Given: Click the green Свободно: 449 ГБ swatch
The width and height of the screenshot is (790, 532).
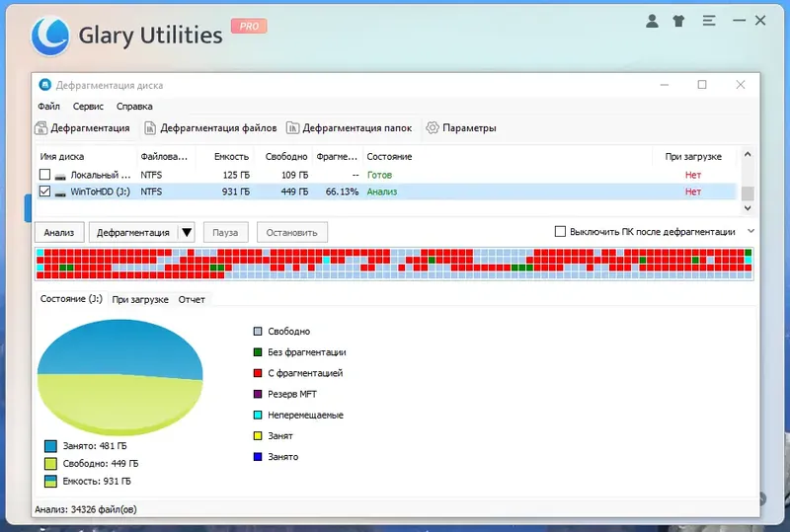Looking at the screenshot, I should (50, 464).
